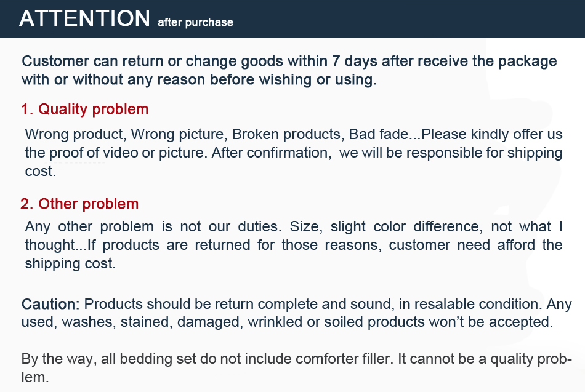Click the word 'cost.' under Quality problem
Image resolution: width=585 pixels, height=392 pixels.
coord(40,171)
